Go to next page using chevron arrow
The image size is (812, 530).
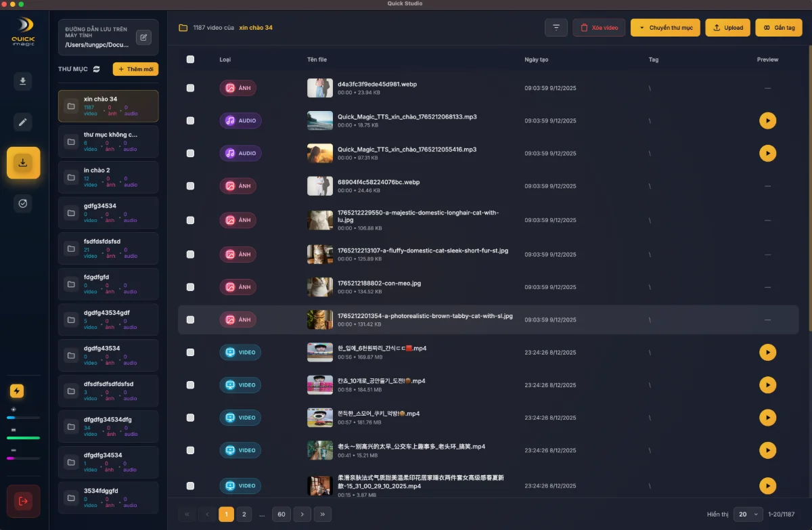(302, 514)
